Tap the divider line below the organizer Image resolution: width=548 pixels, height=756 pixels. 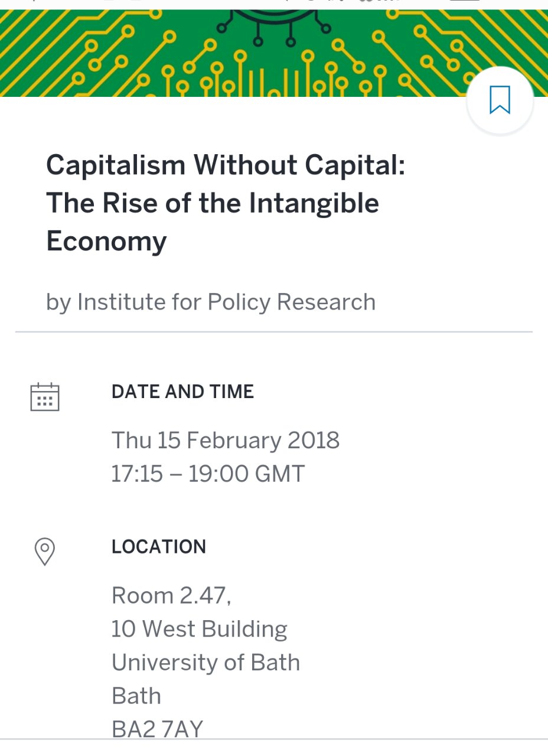click(274, 332)
